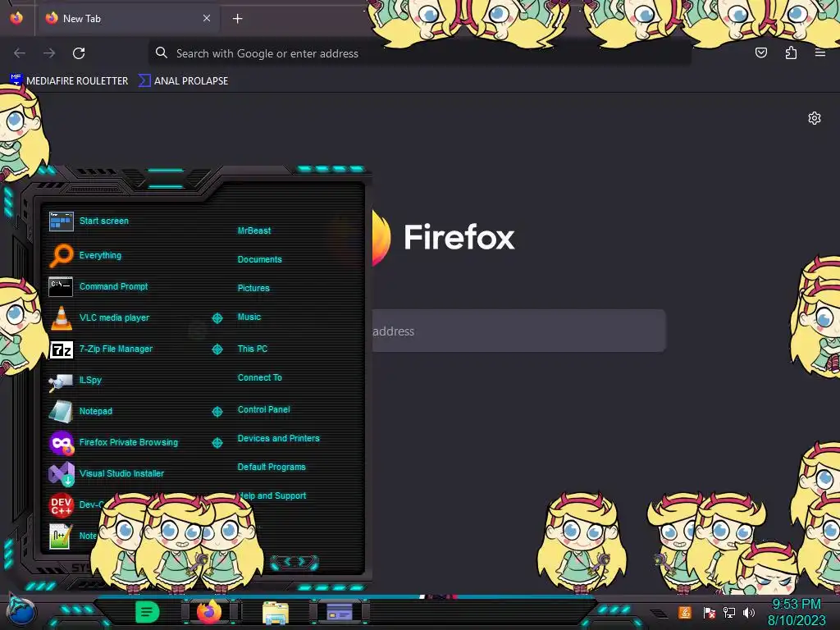Open Control Panel from the start menu
Viewport: 840px width, 630px height.
(263, 409)
